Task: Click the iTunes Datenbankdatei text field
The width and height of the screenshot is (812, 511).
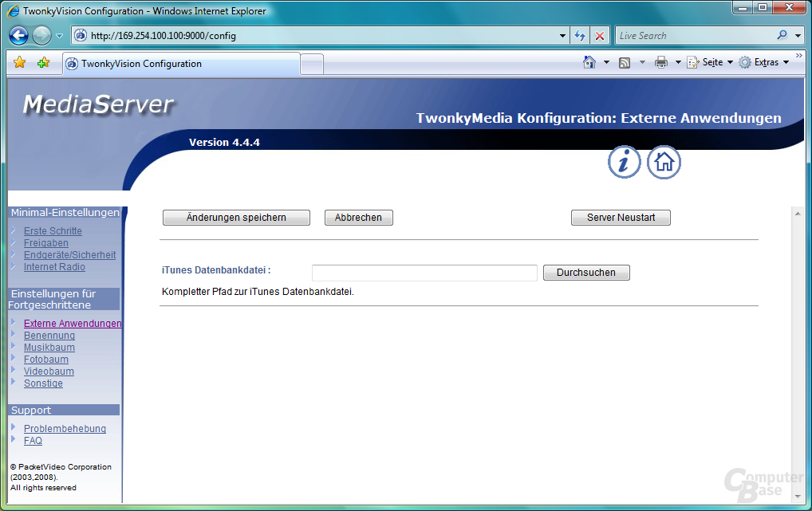Action: coord(424,273)
